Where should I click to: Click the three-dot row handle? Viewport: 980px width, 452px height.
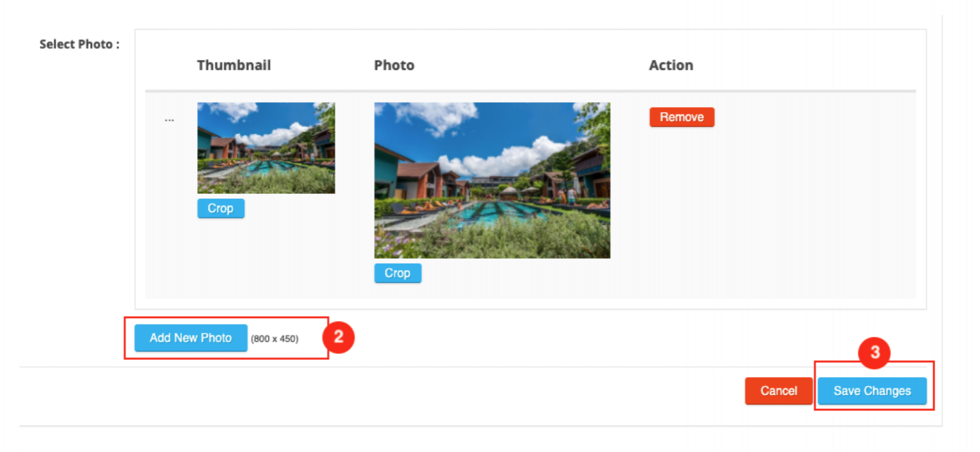click(x=169, y=120)
